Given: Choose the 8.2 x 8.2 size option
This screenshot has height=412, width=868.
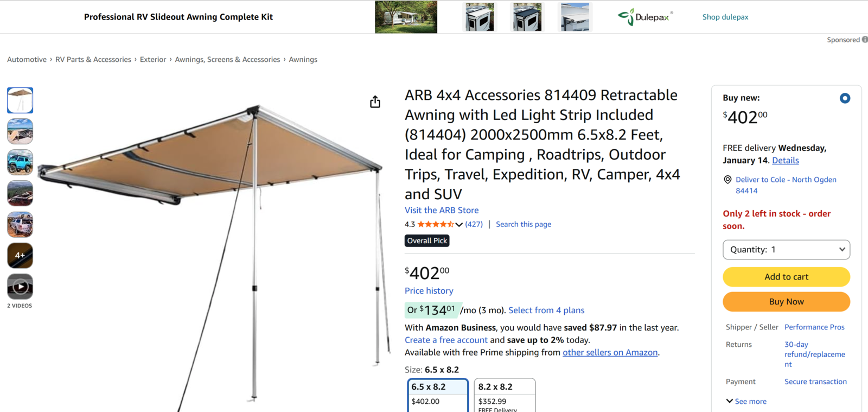Looking at the screenshot, I should pyautogui.click(x=505, y=395).
